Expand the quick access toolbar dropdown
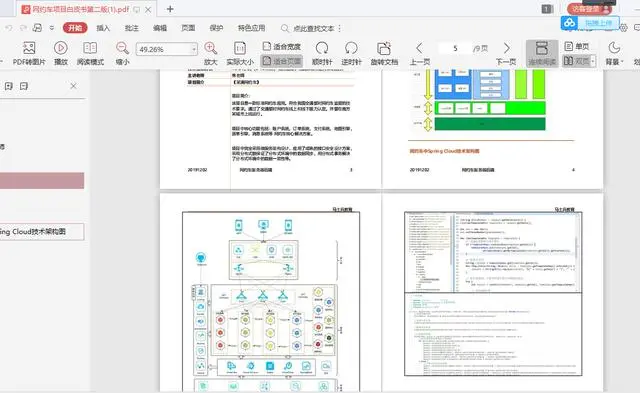The height and width of the screenshot is (393, 640). pyautogui.click(x=52, y=28)
